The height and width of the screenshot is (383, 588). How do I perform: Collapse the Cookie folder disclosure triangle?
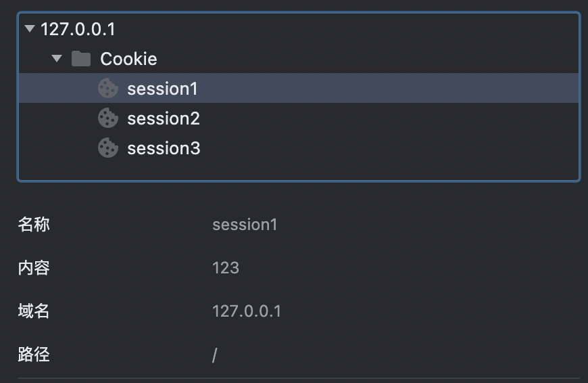[57, 58]
